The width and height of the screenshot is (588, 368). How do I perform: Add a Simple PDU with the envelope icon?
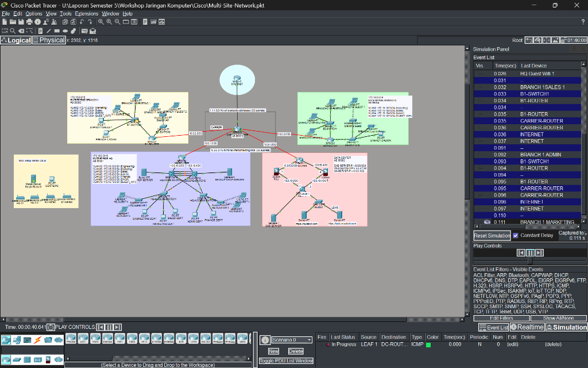point(84,31)
